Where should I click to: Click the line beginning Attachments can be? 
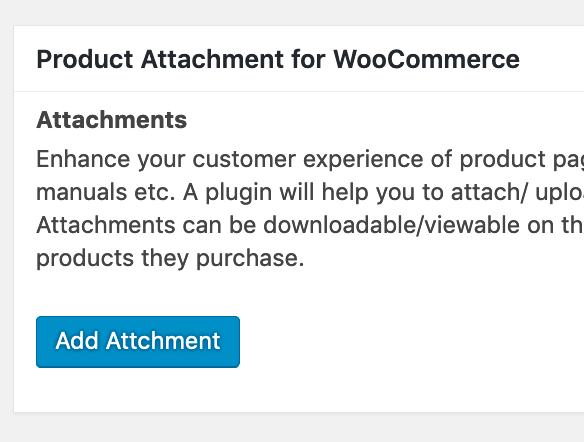pyautogui.click(x=310, y=225)
